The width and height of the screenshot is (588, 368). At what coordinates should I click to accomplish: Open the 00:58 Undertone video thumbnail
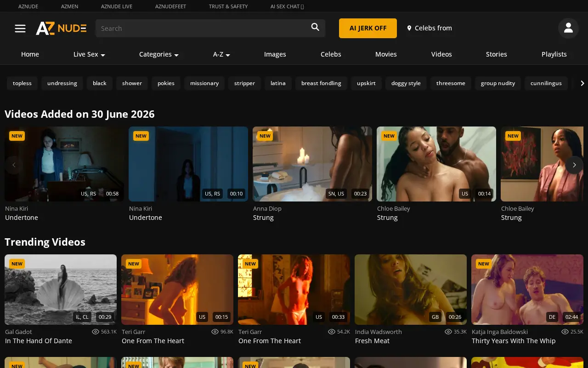click(x=64, y=164)
